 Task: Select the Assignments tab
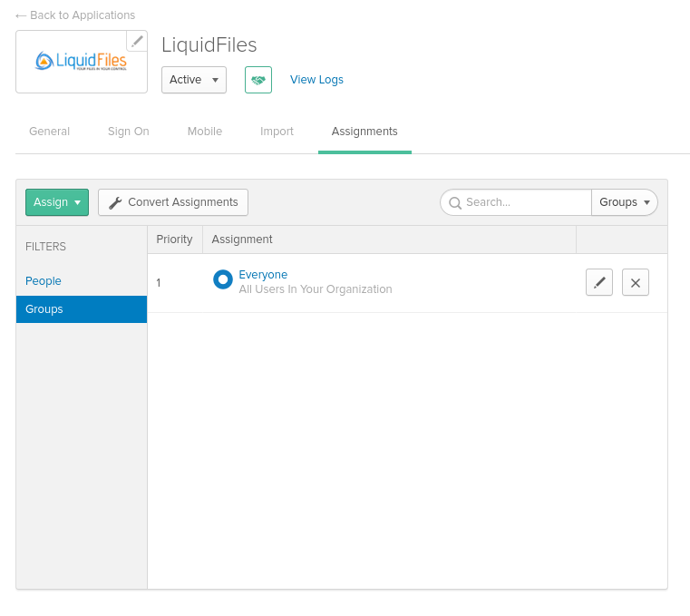364,132
